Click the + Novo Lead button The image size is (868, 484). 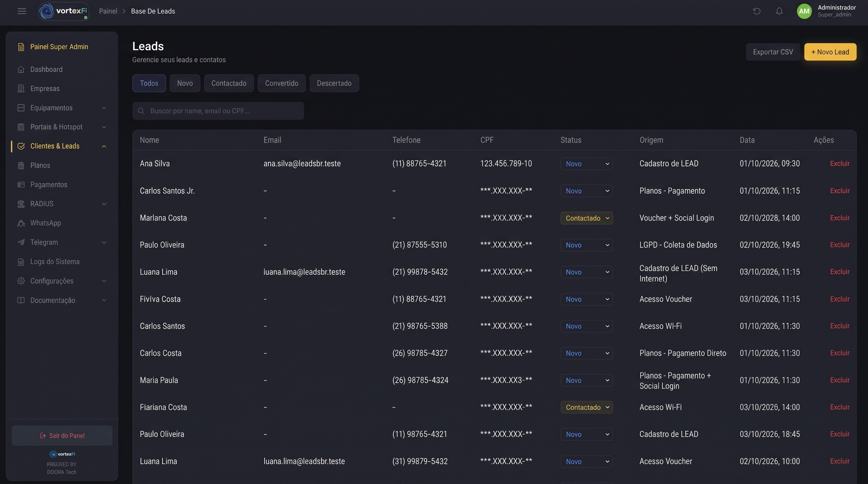pos(830,52)
